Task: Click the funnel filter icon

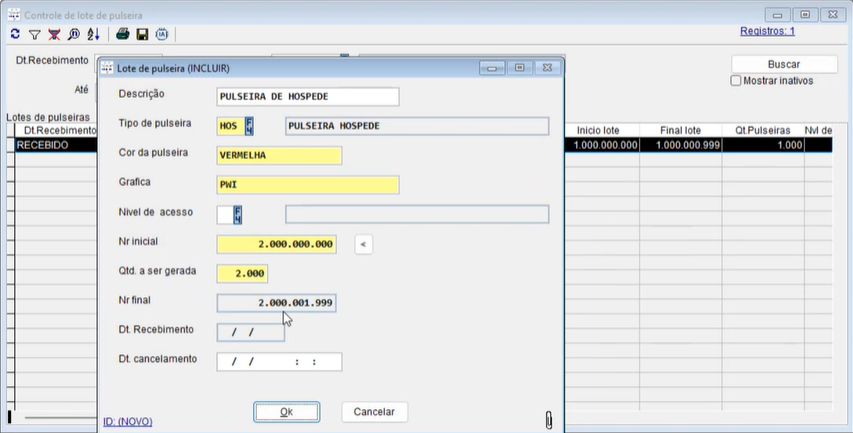Action: pyautogui.click(x=34, y=34)
